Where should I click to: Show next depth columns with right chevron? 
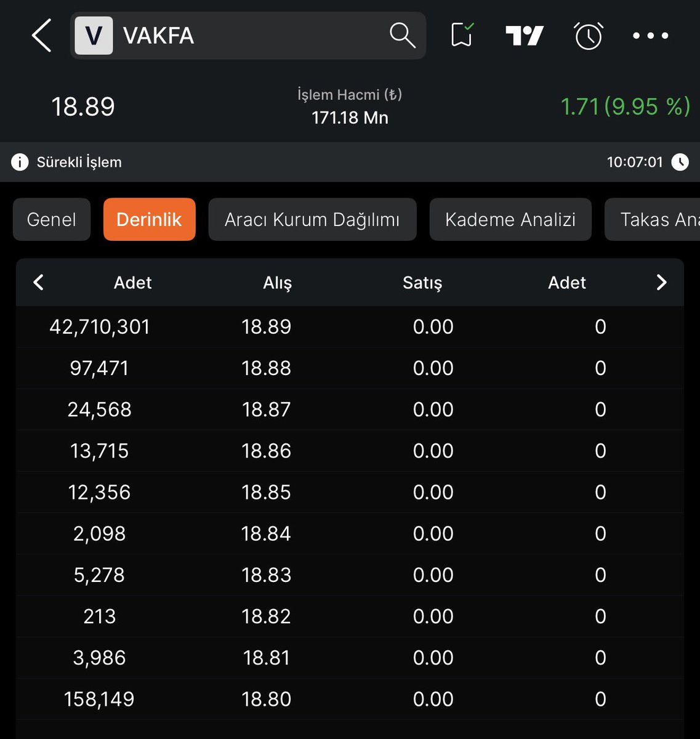(662, 283)
